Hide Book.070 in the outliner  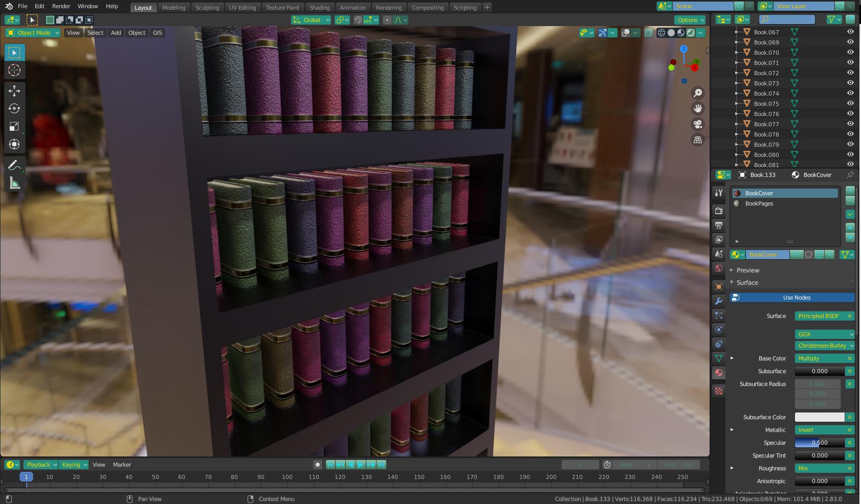pyautogui.click(x=850, y=52)
